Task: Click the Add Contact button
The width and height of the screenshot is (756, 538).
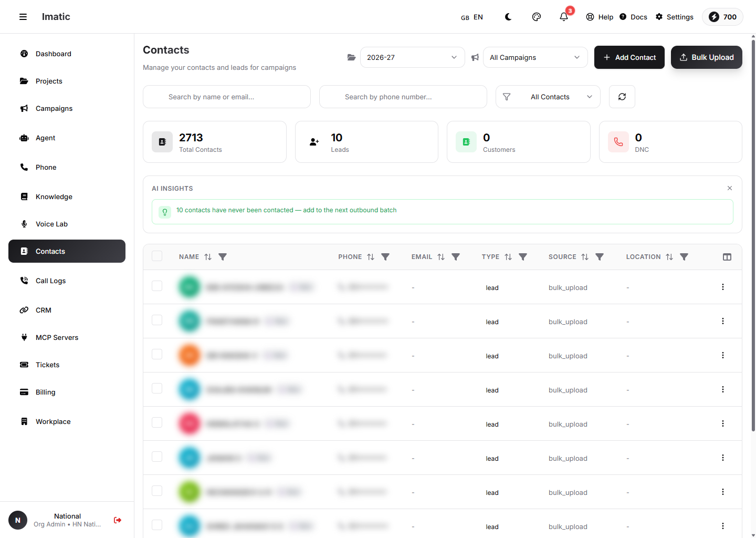Action: 629,57
